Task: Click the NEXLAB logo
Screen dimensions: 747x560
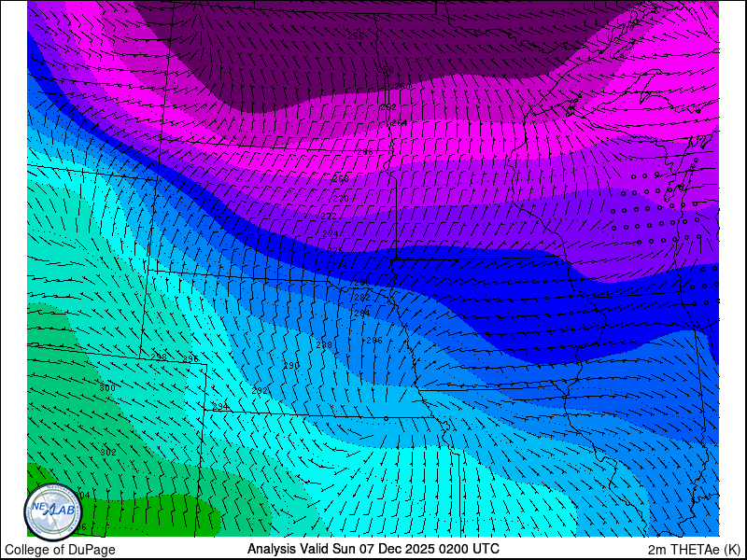Action: (x=53, y=512)
